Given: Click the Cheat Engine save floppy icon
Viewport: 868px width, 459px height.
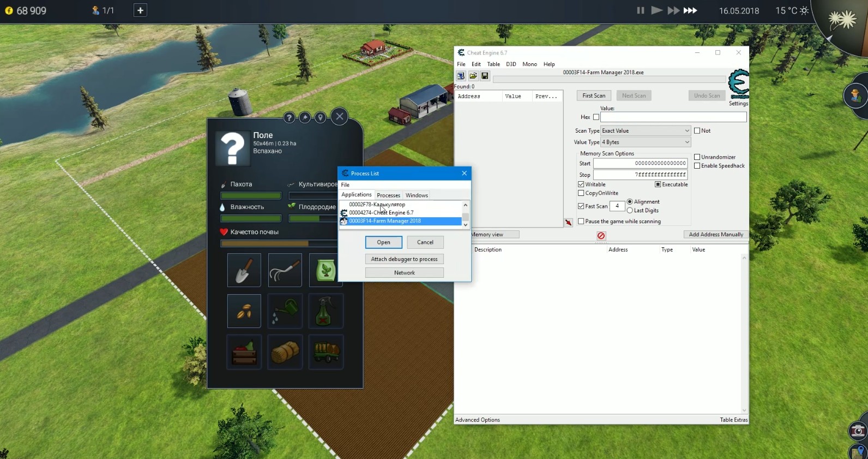Looking at the screenshot, I should (485, 76).
